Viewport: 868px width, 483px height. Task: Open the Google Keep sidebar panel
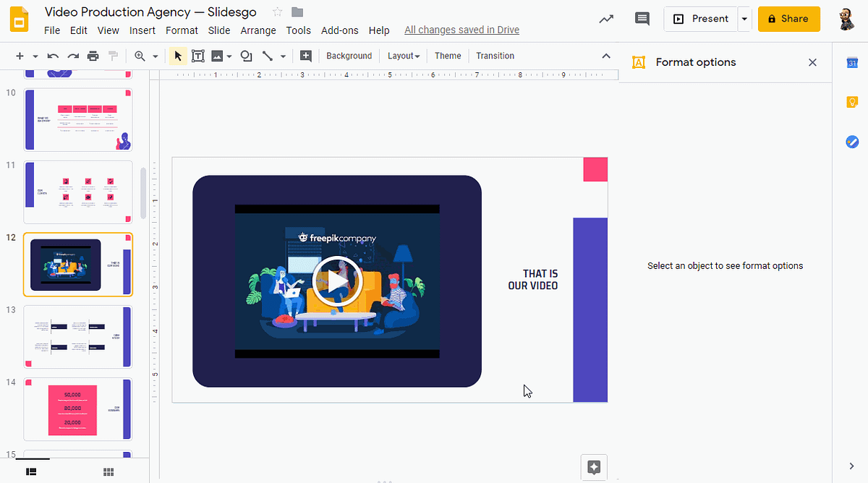click(852, 102)
